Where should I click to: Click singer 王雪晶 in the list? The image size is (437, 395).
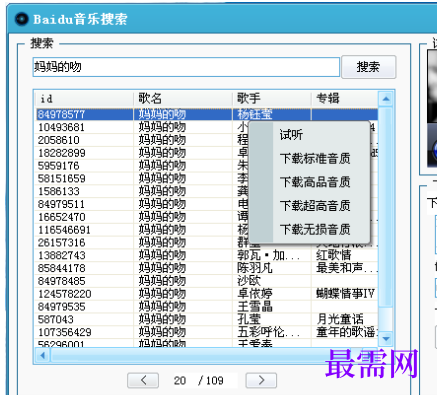pos(255,307)
